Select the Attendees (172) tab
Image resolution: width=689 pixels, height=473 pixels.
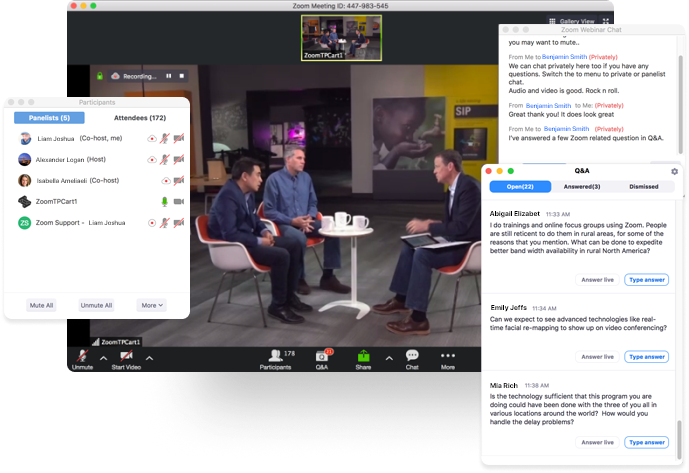[x=140, y=118]
